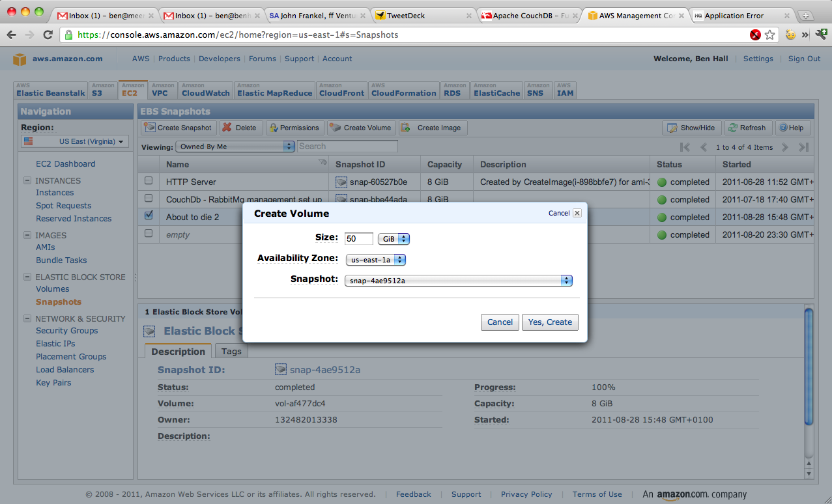Click the Cancel button in dialog
Image resolution: width=832 pixels, height=504 pixels.
[500, 322]
